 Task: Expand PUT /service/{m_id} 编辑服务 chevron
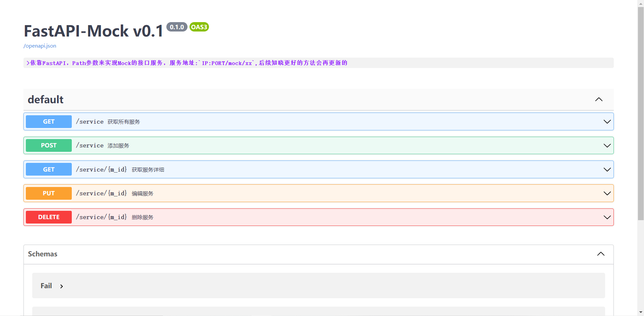coord(607,193)
